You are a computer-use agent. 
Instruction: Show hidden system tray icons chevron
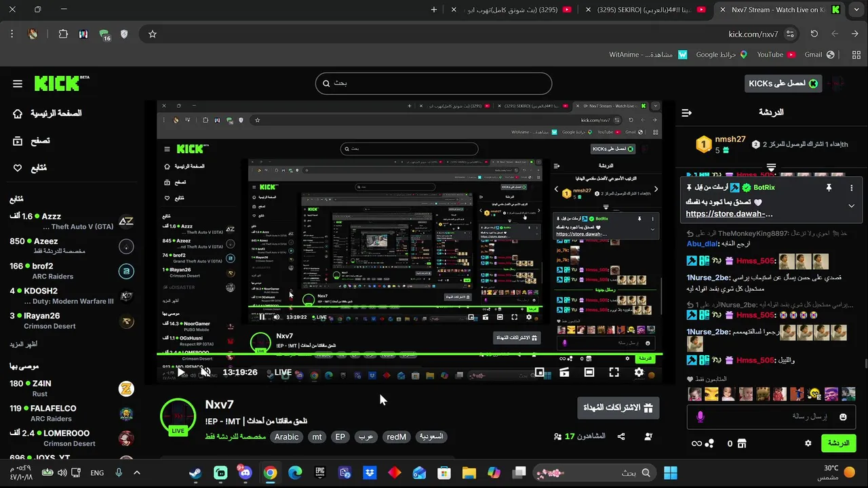(137, 472)
